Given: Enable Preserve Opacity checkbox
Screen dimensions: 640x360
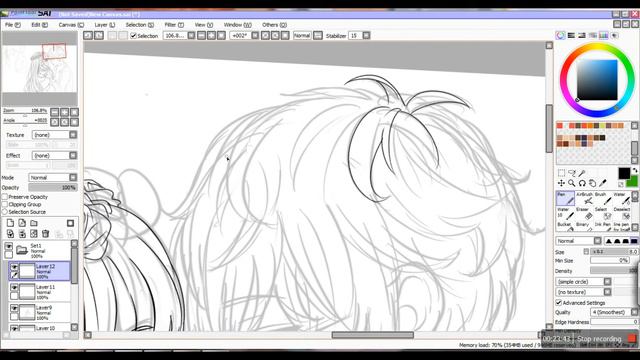Looking at the screenshot, I should [x=5, y=197].
